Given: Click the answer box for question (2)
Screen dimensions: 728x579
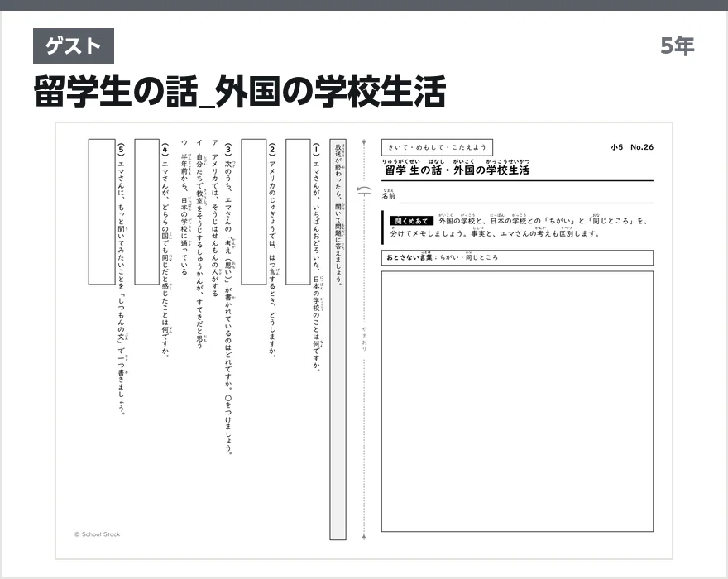Looking at the screenshot, I should coord(253,211).
